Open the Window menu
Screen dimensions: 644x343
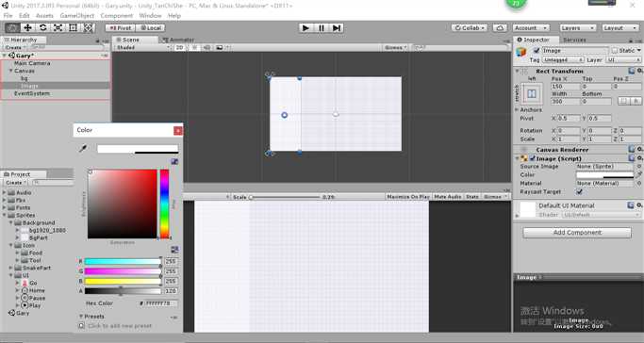(x=150, y=16)
